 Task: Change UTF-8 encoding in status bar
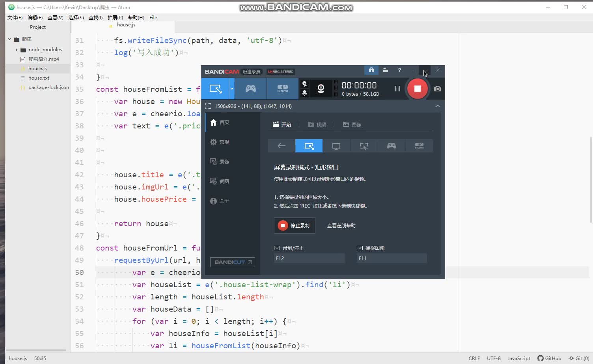point(494,358)
